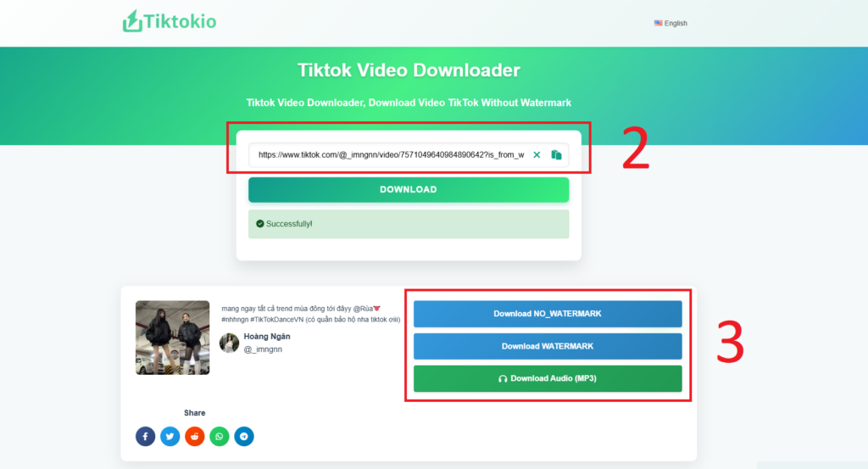Viewport: 868px width, 469px height.
Task: Share via the Facebook icon
Action: click(x=145, y=437)
